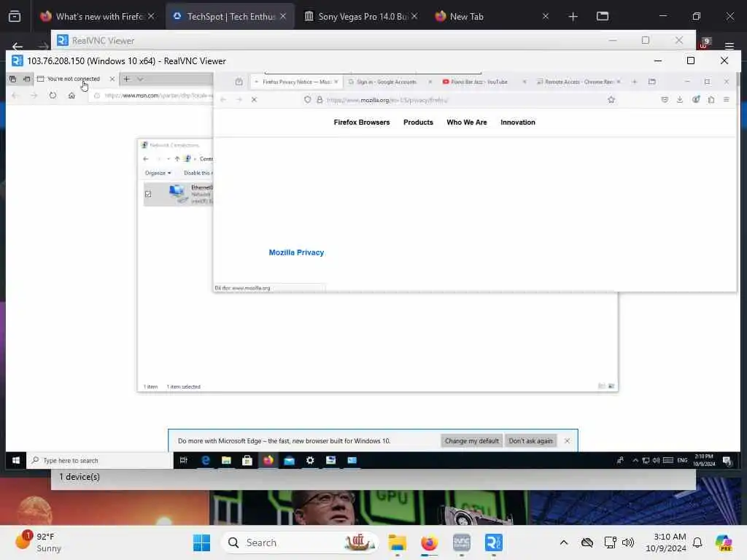Switch to host New Tab tab

click(x=492, y=17)
